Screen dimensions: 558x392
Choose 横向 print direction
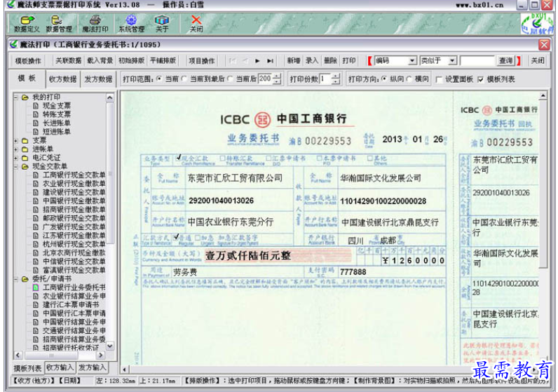pyautogui.click(x=409, y=79)
